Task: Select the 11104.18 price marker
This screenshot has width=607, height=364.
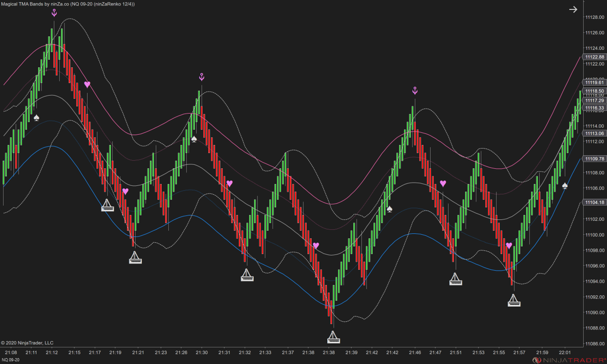Action: 595,202
